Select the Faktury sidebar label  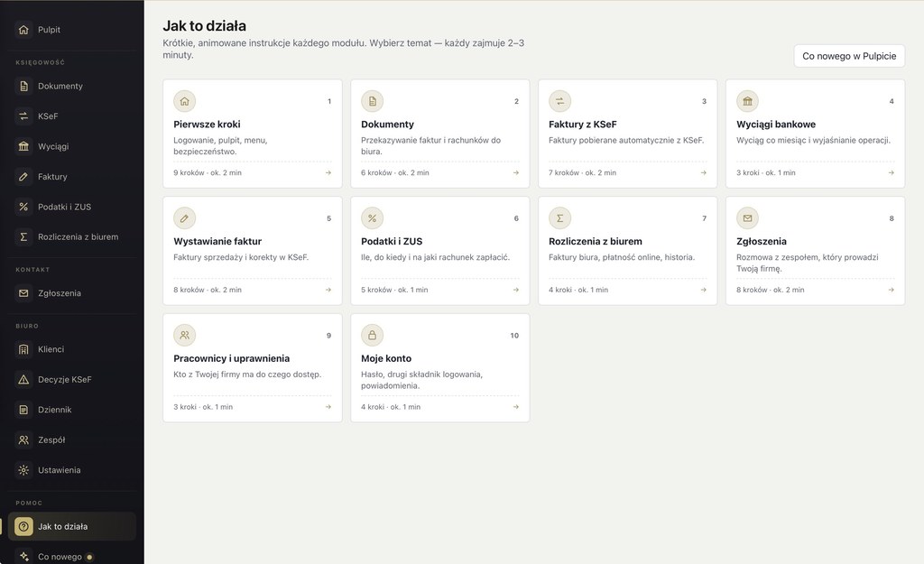(x=52, y=176)
